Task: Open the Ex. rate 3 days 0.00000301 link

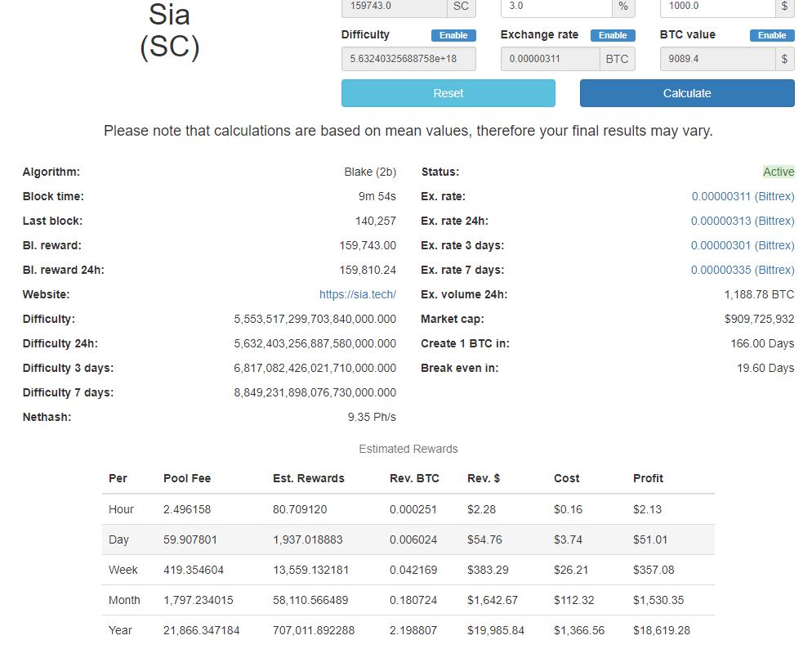Action: [x=743, y=245]
